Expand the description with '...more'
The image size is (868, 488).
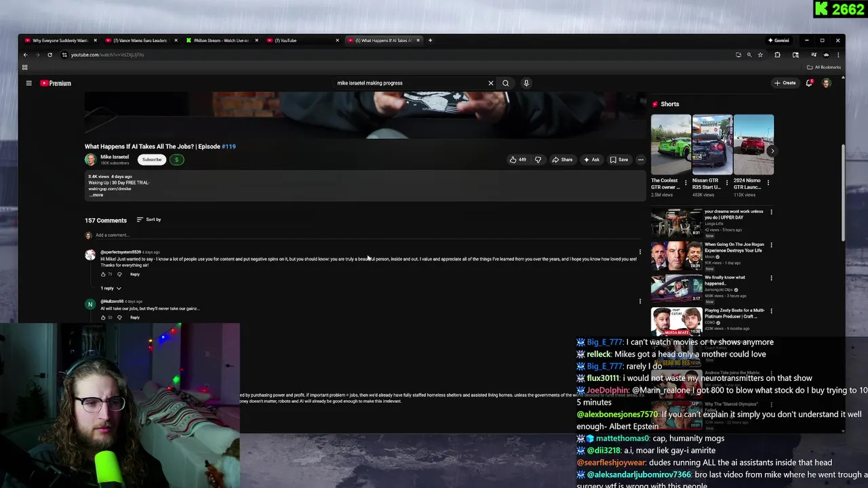pyautogui.click(x=96, y=195)
